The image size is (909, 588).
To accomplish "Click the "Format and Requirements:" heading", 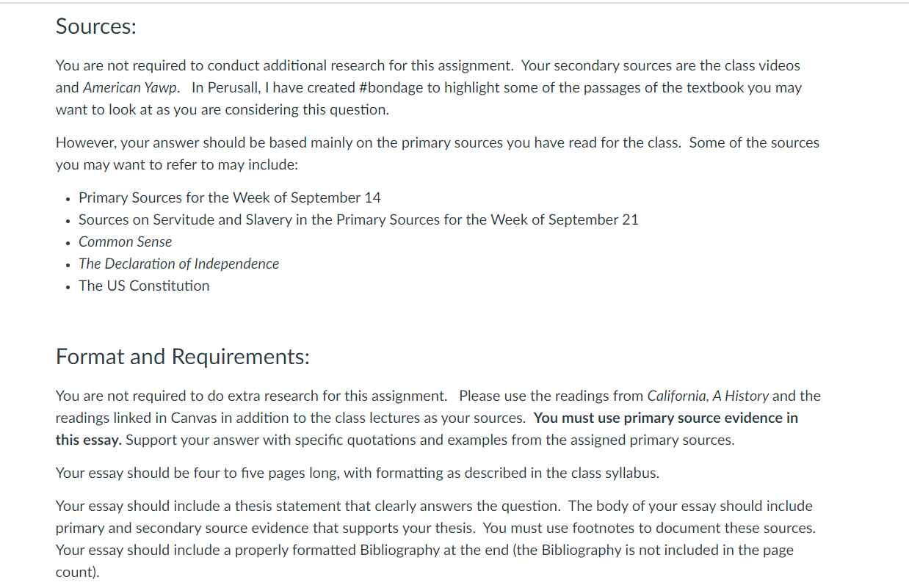I will (x=183, y=357).
